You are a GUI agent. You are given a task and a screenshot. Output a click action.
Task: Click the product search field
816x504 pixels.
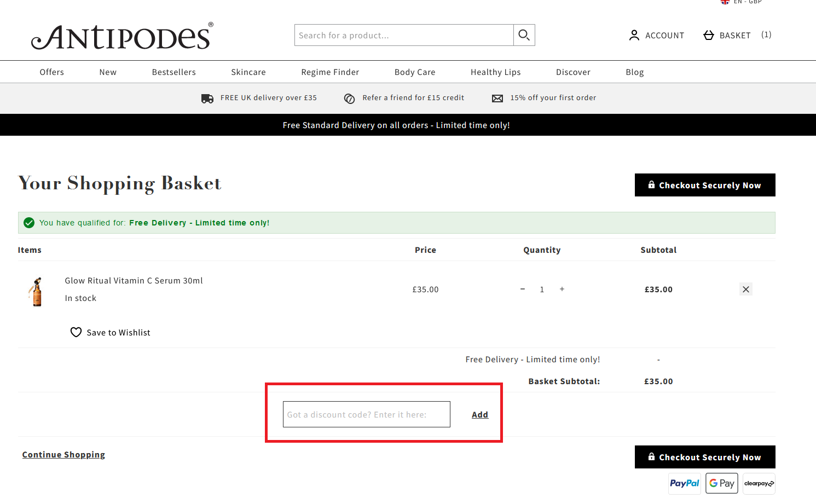coord(404,35)
